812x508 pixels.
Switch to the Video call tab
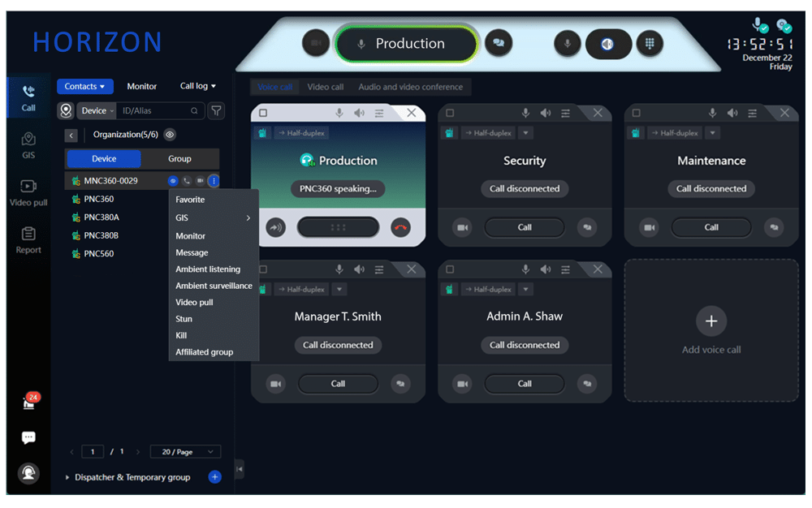point(325,87)
